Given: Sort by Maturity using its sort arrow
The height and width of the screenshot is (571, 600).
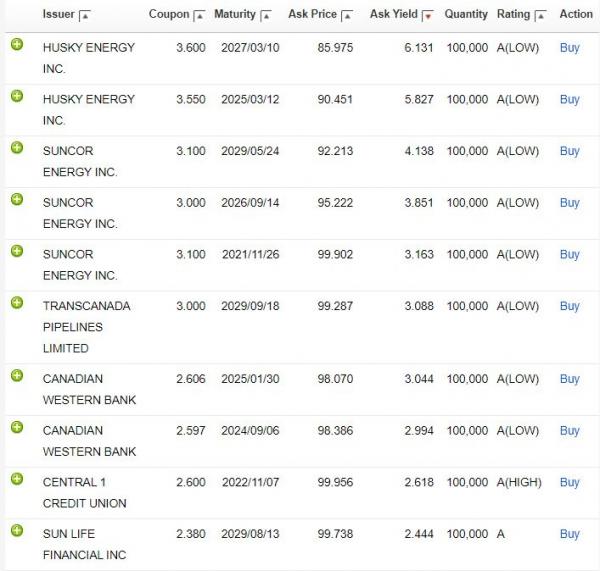Looking at the screenshot, I should (x=266, y=16).
